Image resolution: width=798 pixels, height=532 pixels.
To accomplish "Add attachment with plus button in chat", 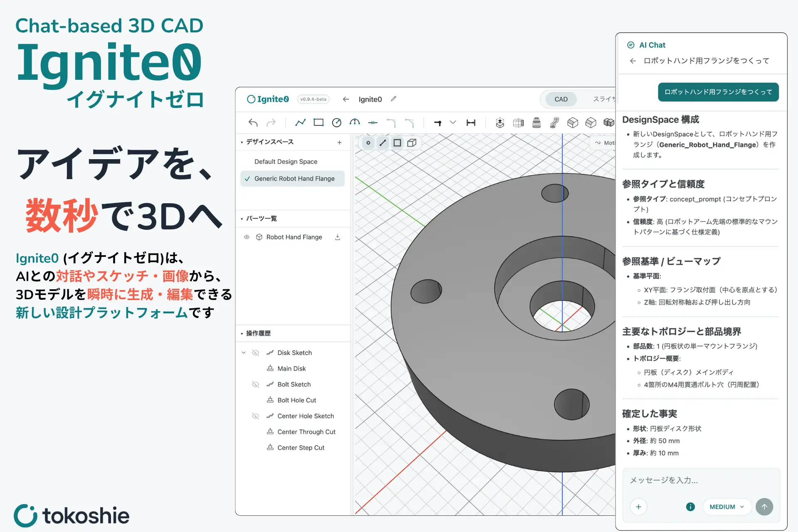I will click(638, 507).
